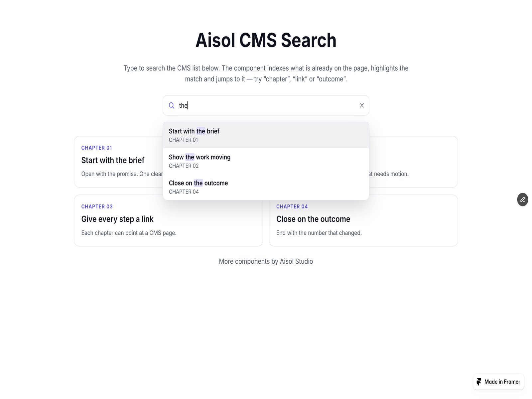Open the More components by Aisol Studio link
This screenshot has height=399, width=532.
coord(266,261)
